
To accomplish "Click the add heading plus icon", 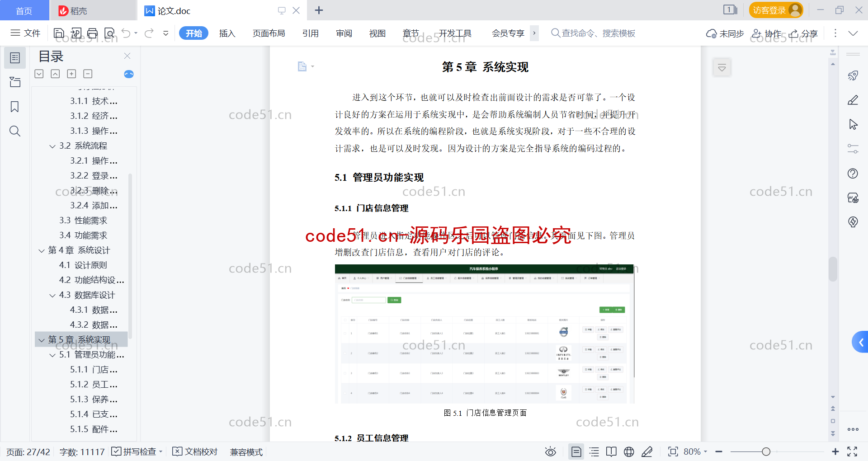I will click(71, 74).
